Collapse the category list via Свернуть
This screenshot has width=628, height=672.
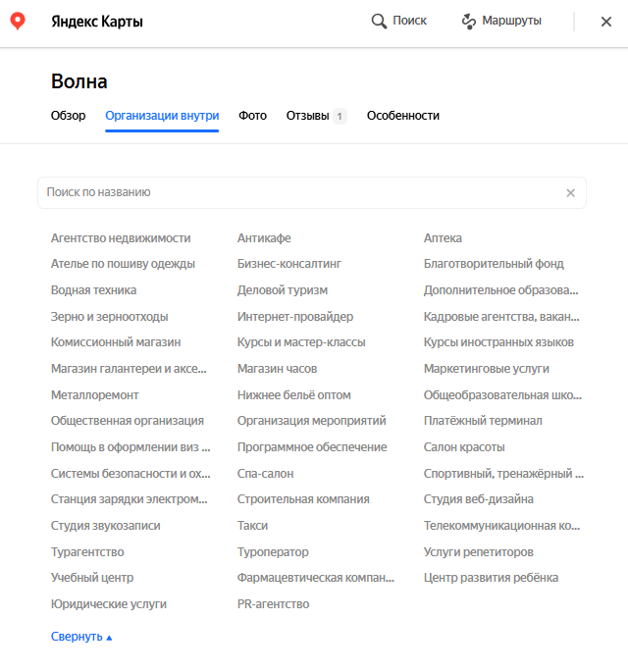point(81,637)
